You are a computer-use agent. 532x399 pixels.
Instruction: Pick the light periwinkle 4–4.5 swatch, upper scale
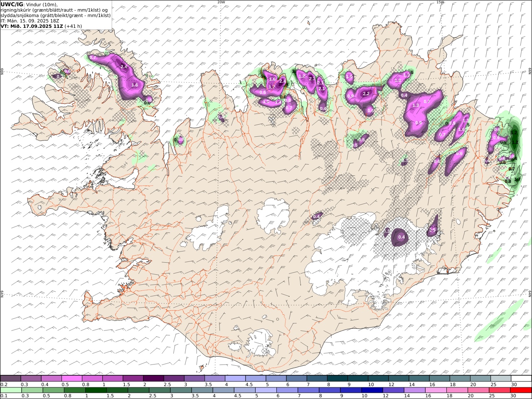tap(235, 378)
